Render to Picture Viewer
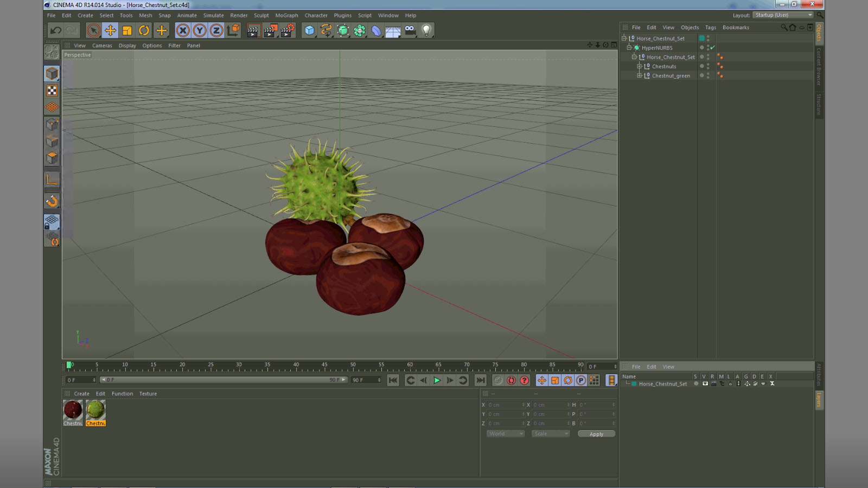 (x=270, y=30)
